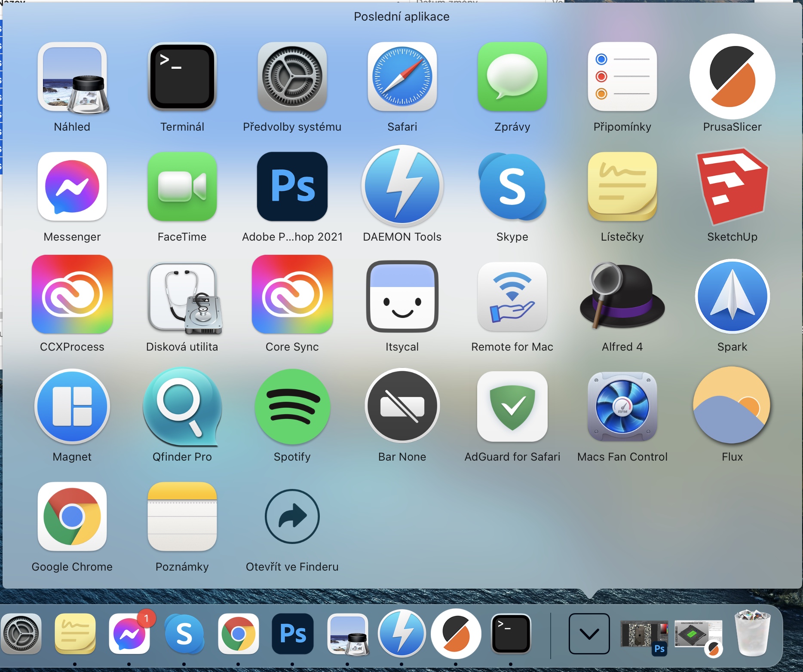Image resolution: width=803 pixels, height=672 pixels.
Task: Switch to Terminal in the Dock
Action: pyautogui.click(x=511, y=634)
